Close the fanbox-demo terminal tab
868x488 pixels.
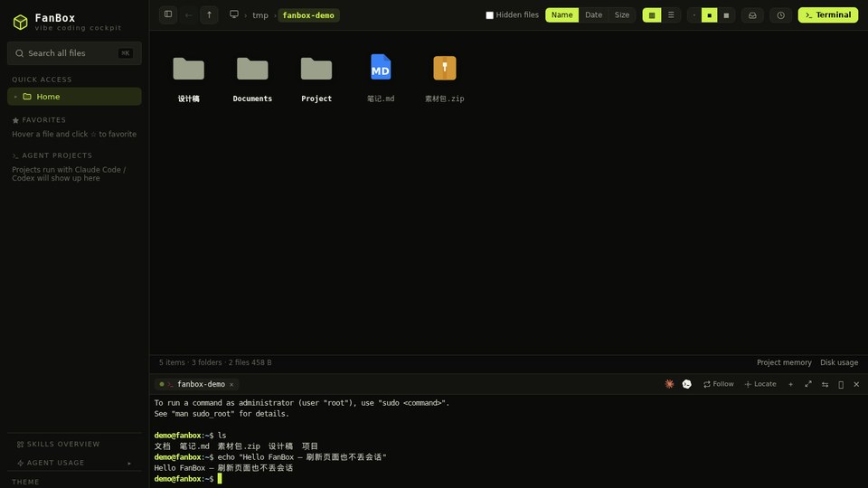tap(231, 385)
